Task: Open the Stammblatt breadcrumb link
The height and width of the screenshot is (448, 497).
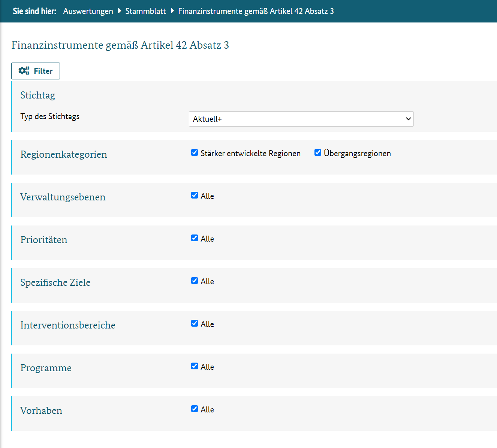Action: click(145, 11)
